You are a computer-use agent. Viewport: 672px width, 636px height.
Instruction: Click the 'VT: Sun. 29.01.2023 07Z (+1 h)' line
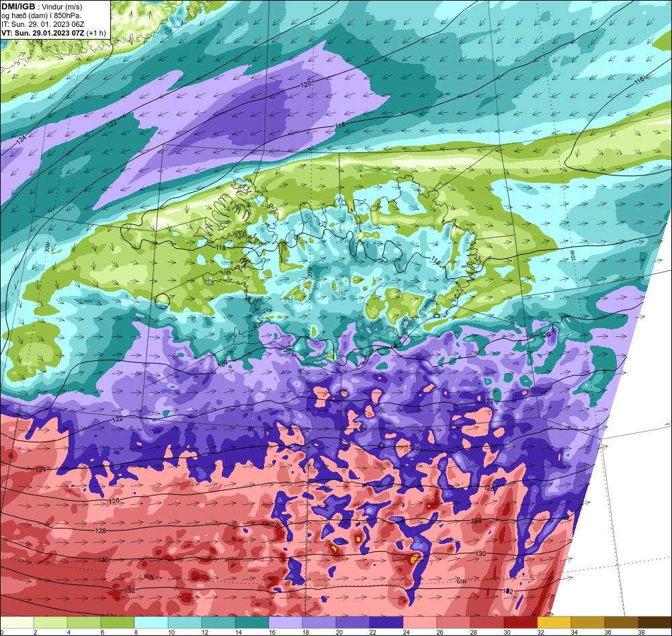(54, 33)
